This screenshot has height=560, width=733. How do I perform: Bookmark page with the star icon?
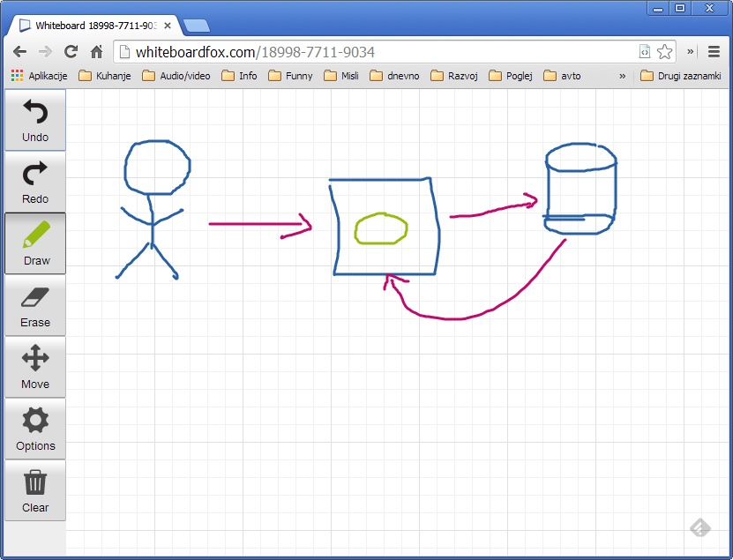pyautogui.click(x=665, y=52)
